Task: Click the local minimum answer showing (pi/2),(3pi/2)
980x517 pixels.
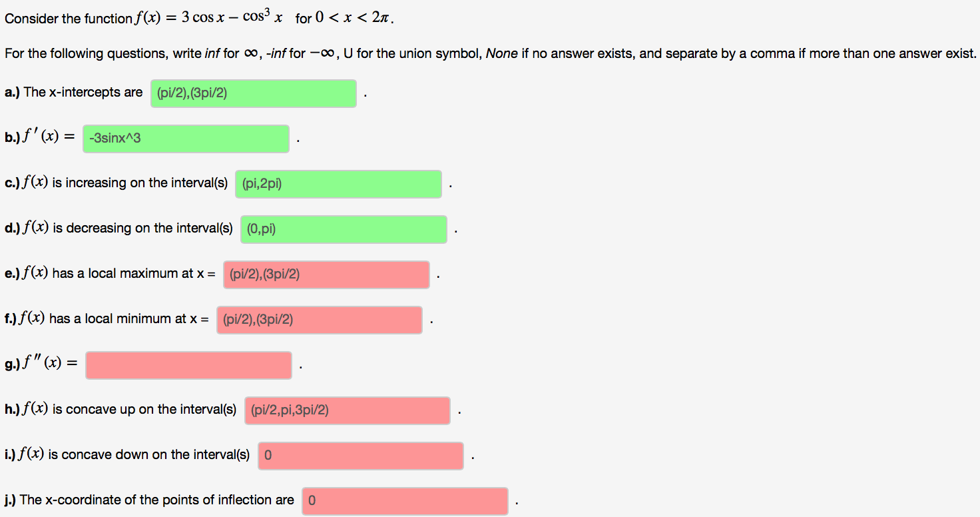Action: [319, 319]
